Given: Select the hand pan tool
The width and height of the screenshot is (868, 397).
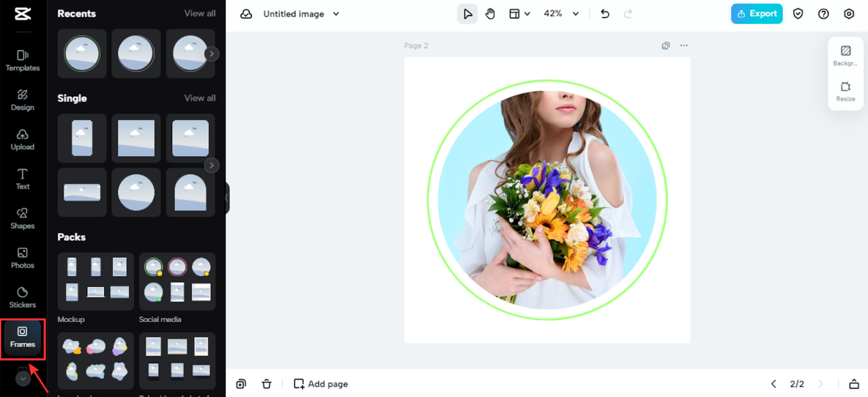Looking at the screenshot, I should click(x=490, y=14).
